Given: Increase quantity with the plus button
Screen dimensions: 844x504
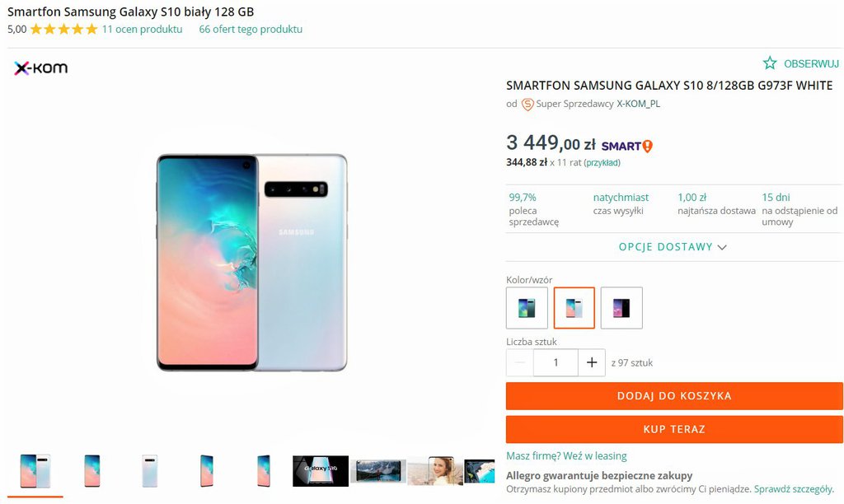Looking at the screenshot, I should (x=591, y=362).
